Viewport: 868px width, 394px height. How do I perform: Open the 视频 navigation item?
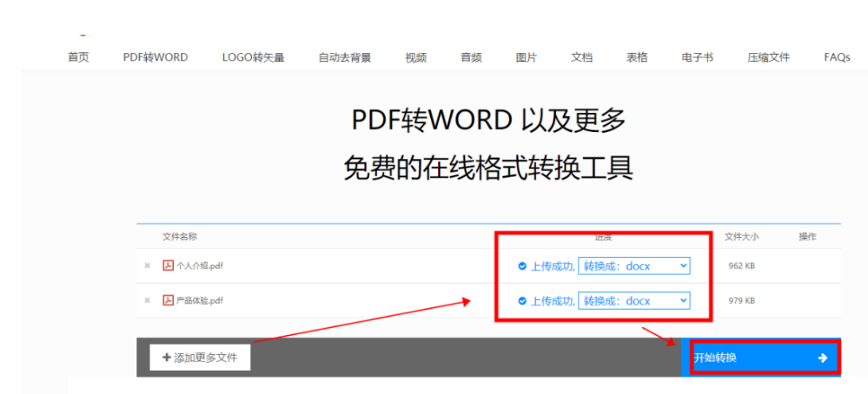[x=415, y=57]
